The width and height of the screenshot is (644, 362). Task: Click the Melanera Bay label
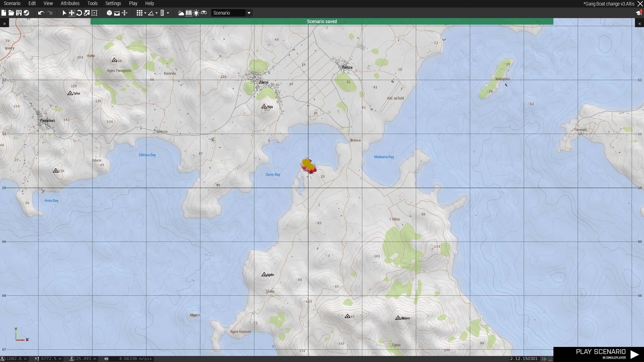(x=384, y=157)
